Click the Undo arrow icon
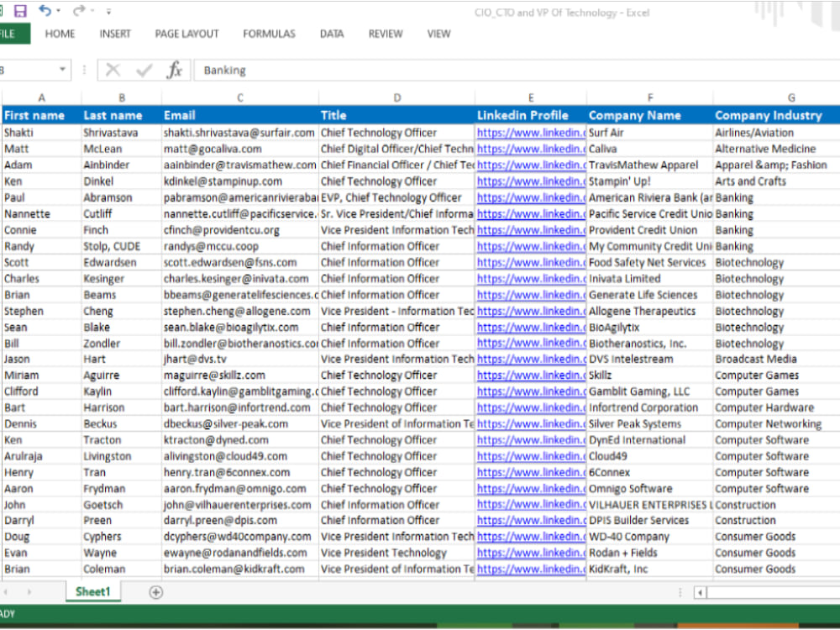Image resolution: width=840 pixels, height=630 pixels. pos(45,11)
